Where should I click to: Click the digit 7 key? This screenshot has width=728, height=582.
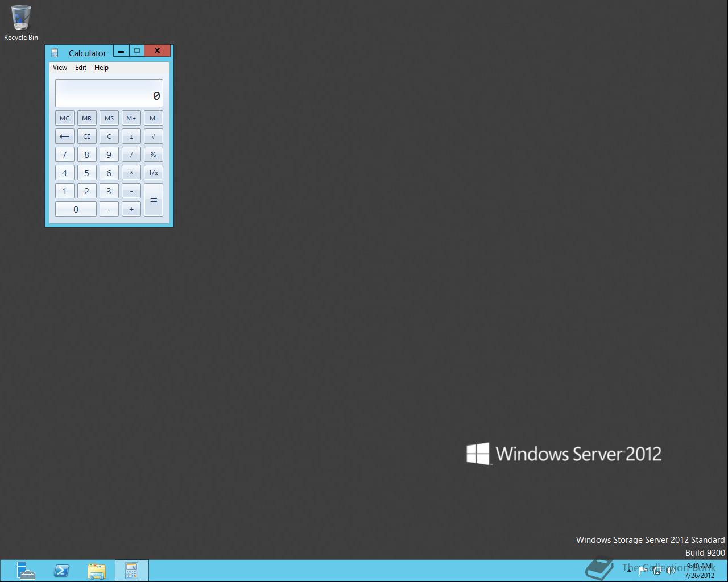[x=65, y=155]
